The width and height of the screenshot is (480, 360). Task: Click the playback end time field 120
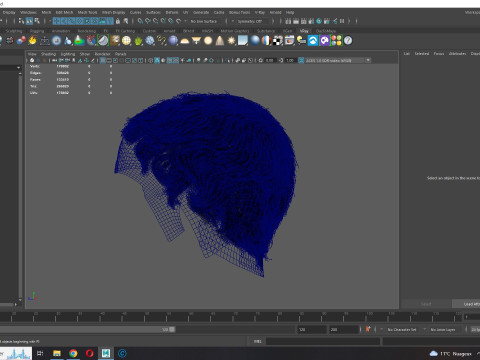click(312, 329)
